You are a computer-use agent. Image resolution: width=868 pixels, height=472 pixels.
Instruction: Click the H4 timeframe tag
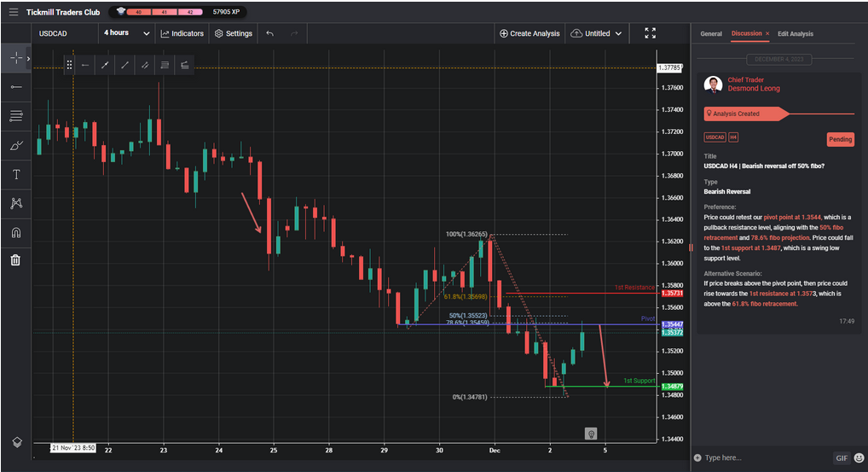click(x=733, y=137)
